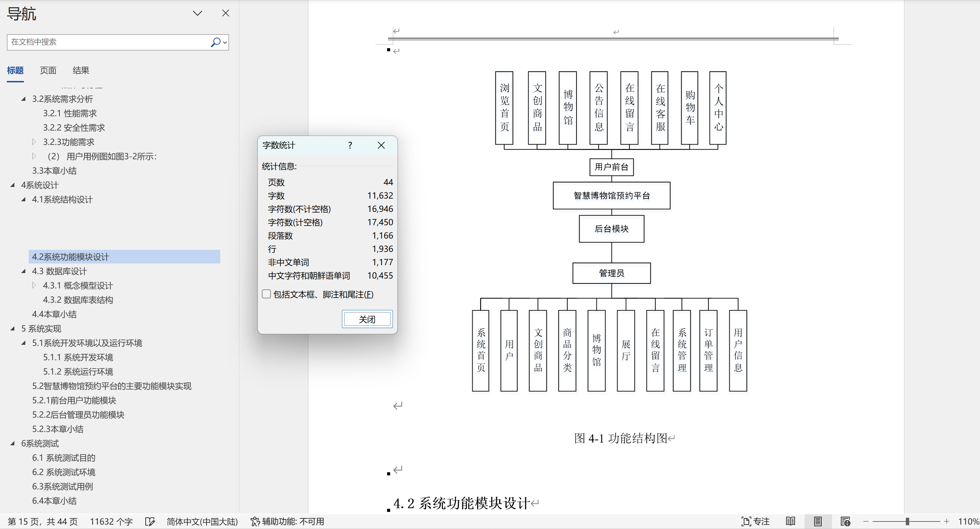Go to heading 6.1 系统测试目的
The image size is (980, 529).
click(64, 458)
